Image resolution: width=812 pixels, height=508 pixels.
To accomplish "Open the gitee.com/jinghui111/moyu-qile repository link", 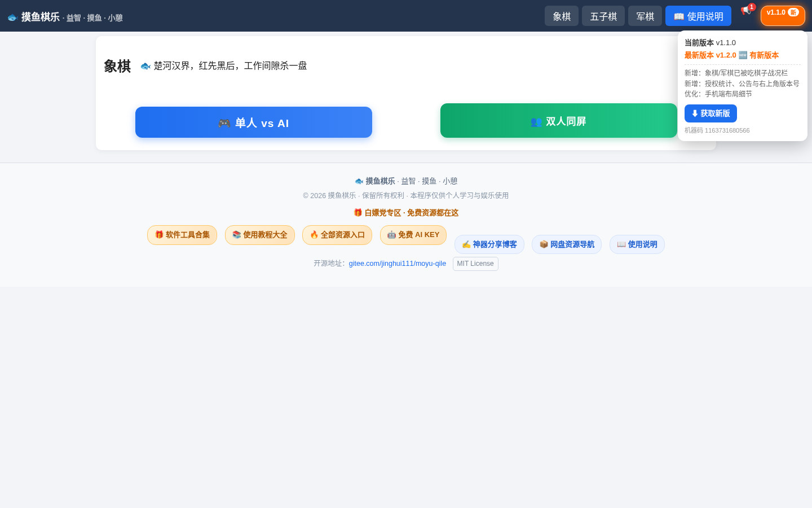I will 398,264.
